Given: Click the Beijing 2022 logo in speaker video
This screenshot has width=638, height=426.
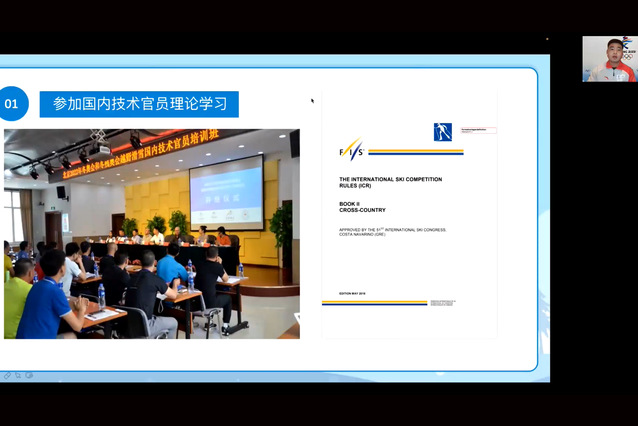Looking at the screenshot, I should (x=626, y=48).
